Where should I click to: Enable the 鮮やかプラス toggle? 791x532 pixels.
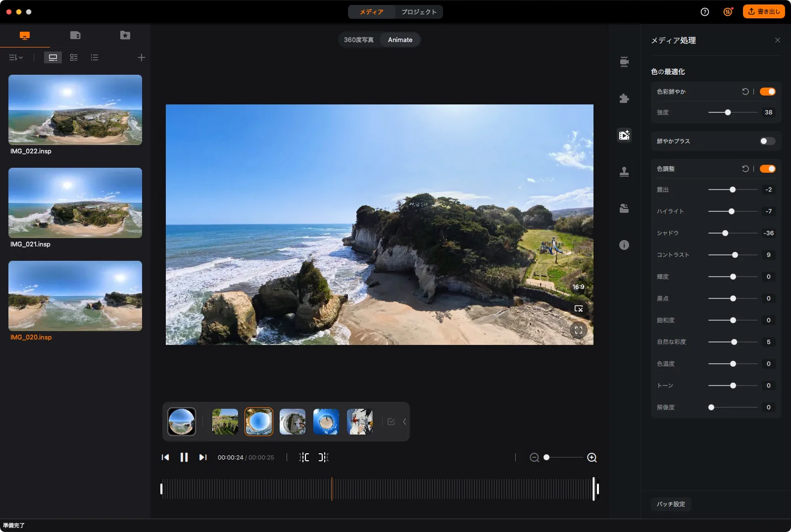[768, 141]
